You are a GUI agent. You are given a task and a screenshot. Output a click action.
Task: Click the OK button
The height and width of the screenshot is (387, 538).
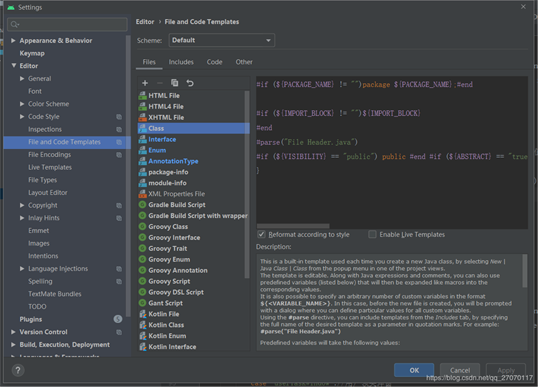414,370
